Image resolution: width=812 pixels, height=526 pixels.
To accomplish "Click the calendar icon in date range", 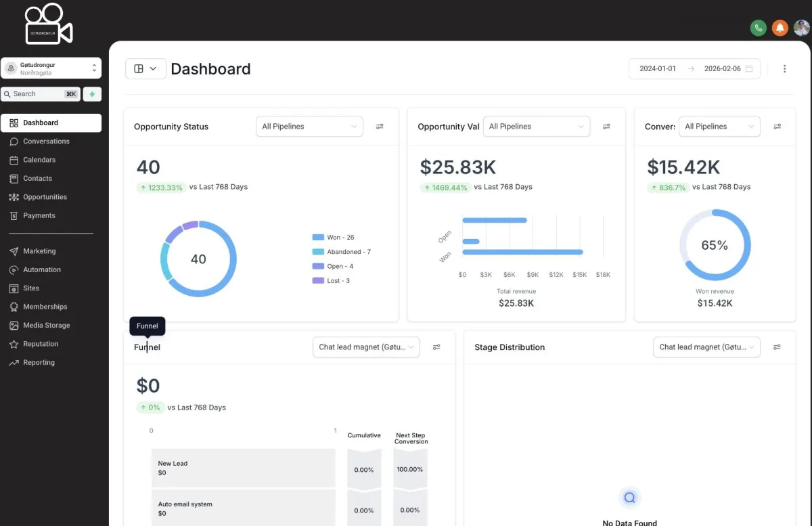I will 749,68.
